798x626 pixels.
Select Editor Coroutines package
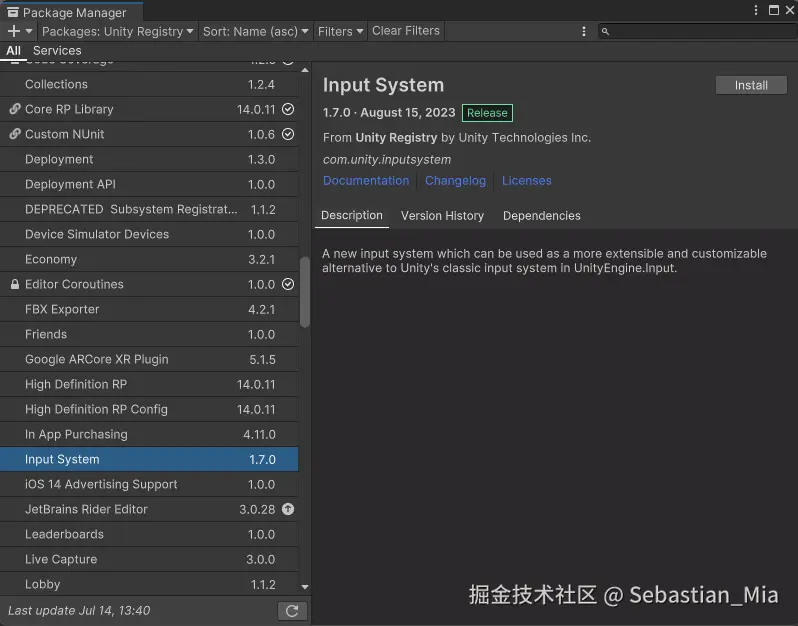149,284
